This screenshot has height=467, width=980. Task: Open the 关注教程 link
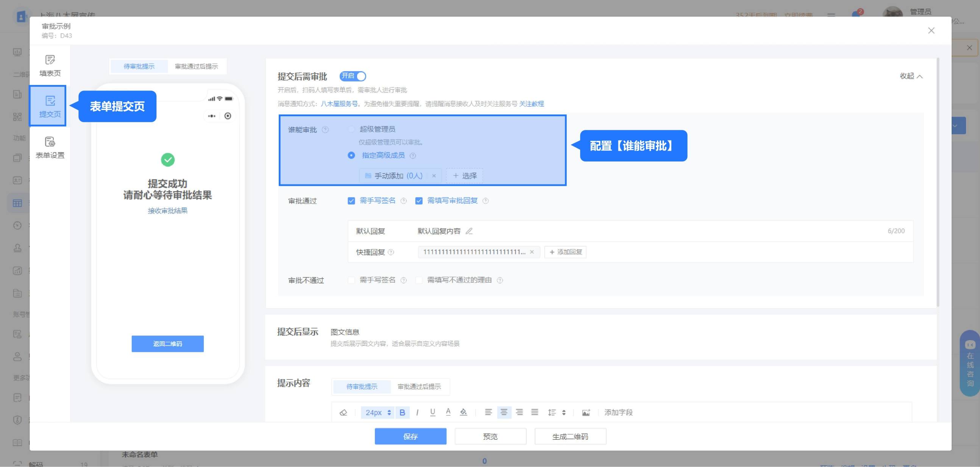click(532, 104)
